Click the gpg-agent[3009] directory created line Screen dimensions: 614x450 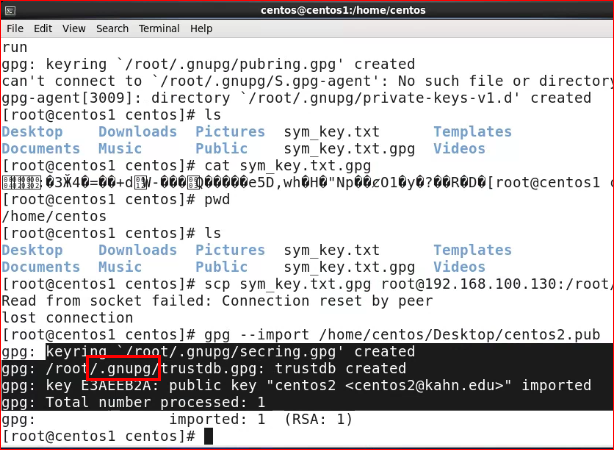pyautogui.click(x=296, y=98)
